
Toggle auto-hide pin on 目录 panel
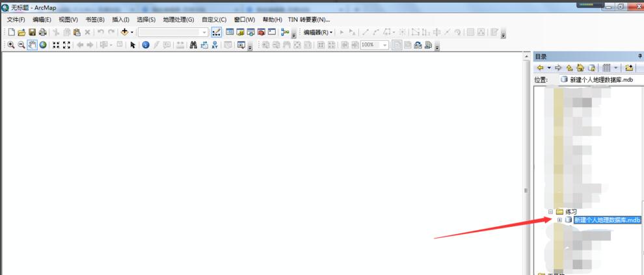[639, 56]
